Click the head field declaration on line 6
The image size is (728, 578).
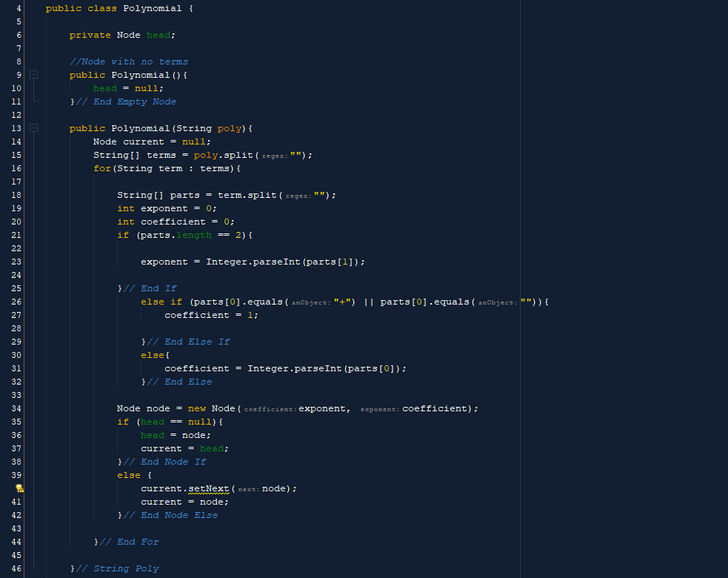158,35
